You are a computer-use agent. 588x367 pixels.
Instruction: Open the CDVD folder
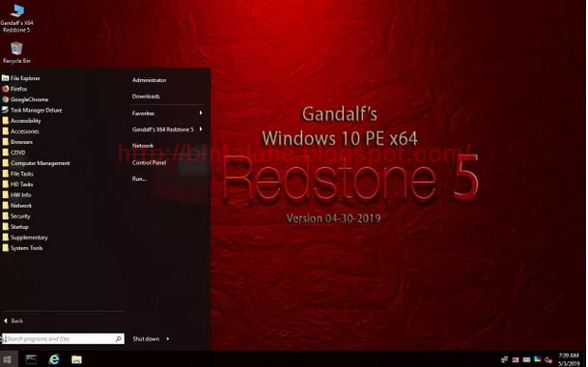[14, 153]
